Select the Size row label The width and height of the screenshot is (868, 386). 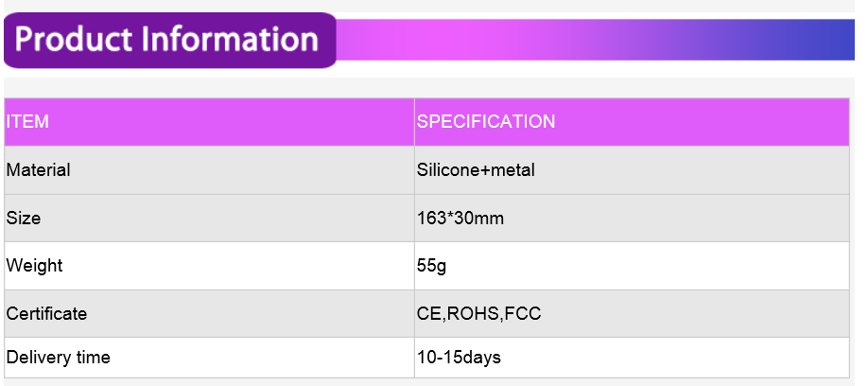[24, 218]
